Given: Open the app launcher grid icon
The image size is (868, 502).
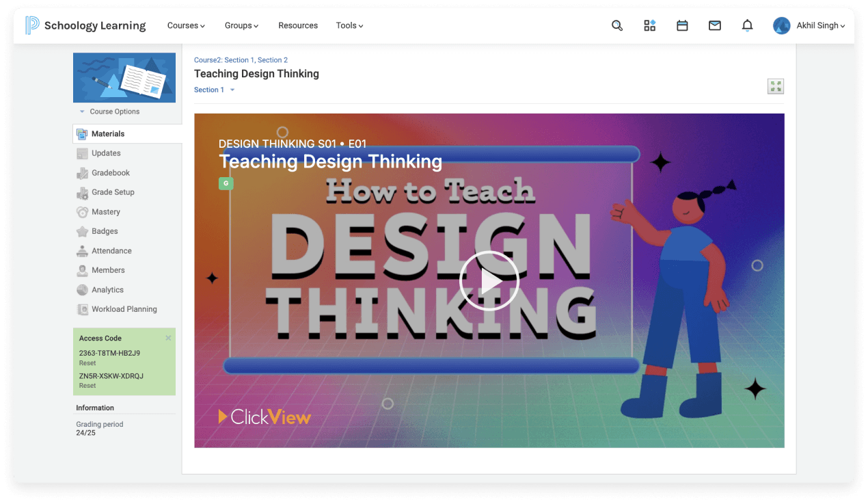Looking at the screenshot, I should [x=649, y=25].
